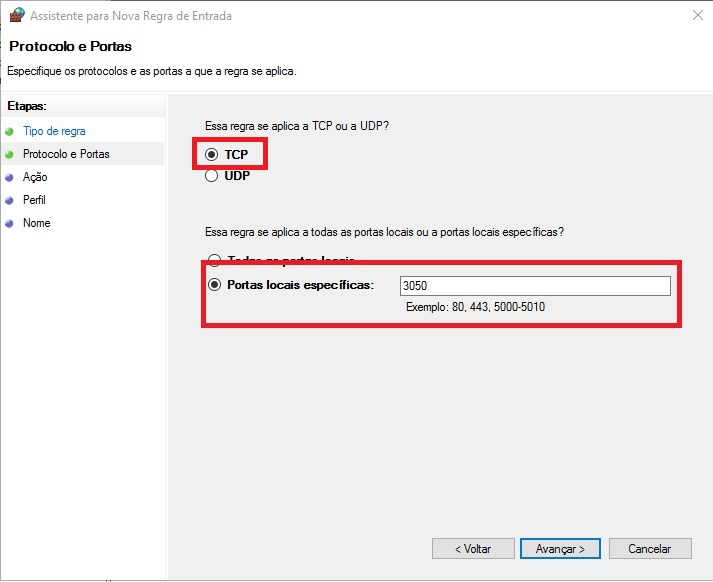Click the bullet icon next to Ação
The width and height of the screenshot is (713, 582).
point(10,177)
